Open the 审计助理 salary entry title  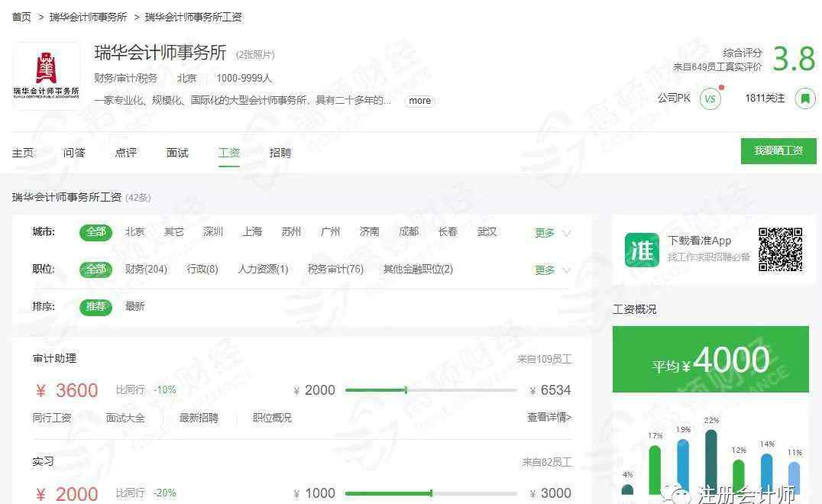pyautogui.click(x=54, y=358)
